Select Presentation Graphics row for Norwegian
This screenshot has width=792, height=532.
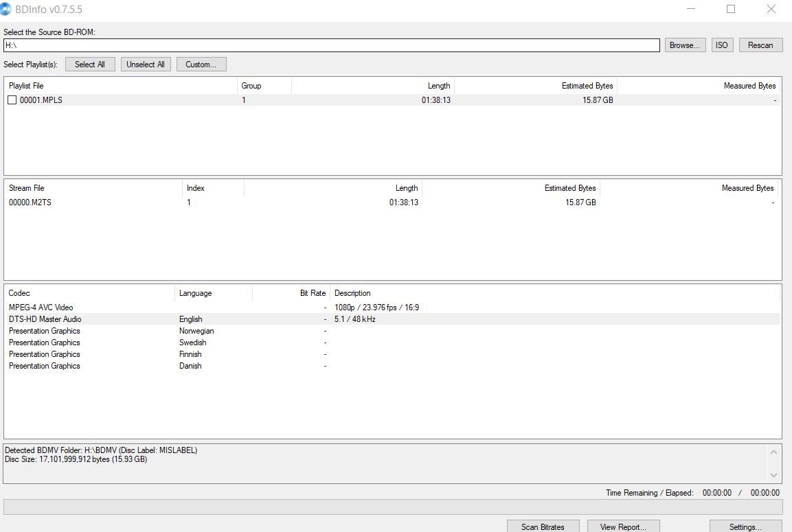pyautogui.click(x=392, y=331)
